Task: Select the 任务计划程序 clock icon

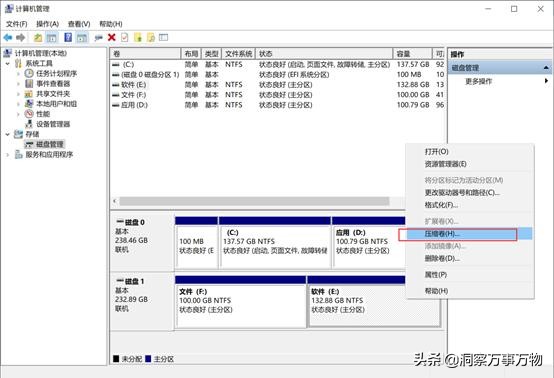Action: coord(29,73)
